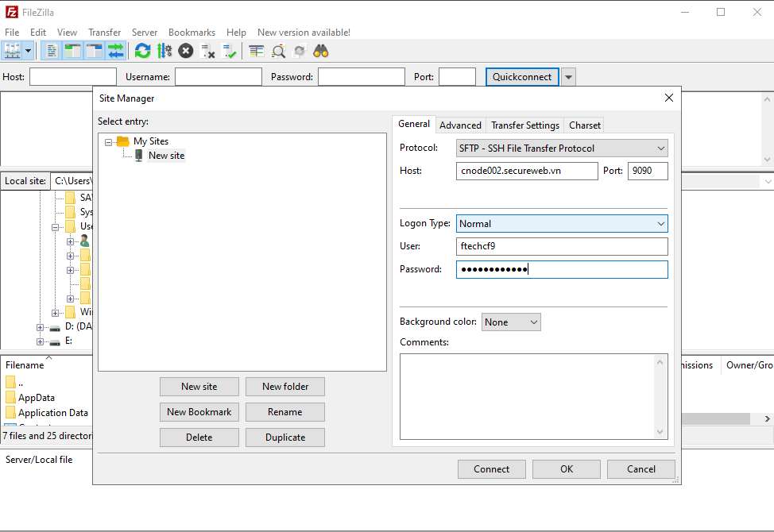Click the Connect button
This screenshot has height=532, width=774.
492,469
